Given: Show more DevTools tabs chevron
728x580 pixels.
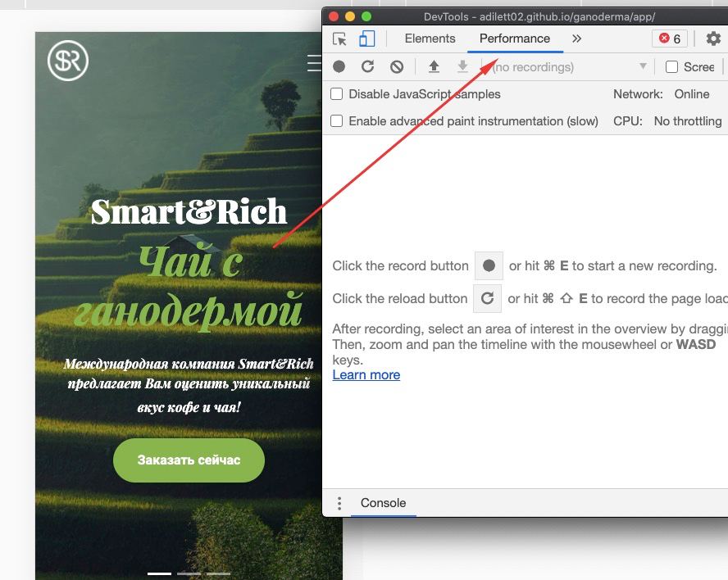Looking at the screenshot, I should [576, 39].
